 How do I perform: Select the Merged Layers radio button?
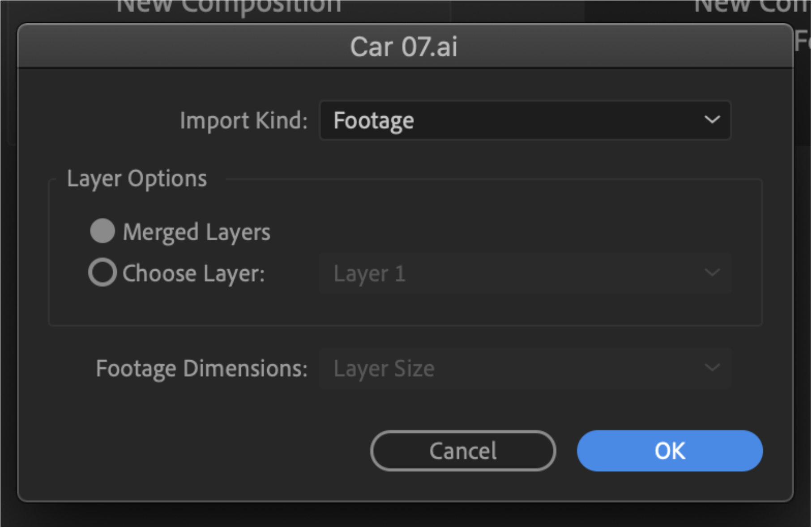coord(103,231)
